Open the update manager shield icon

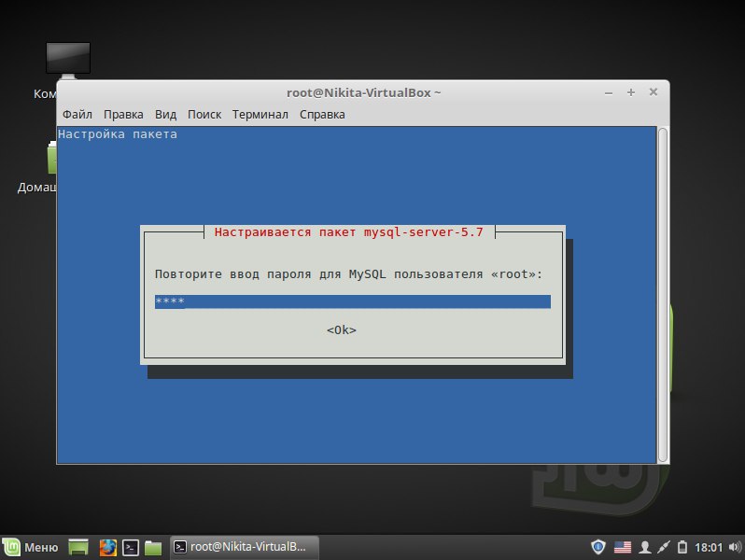(x=598, y=547)
